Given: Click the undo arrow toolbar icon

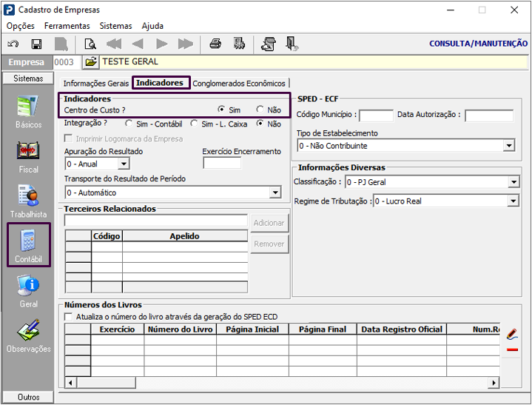Looking at the screenshot, I should tap(13, 44).
